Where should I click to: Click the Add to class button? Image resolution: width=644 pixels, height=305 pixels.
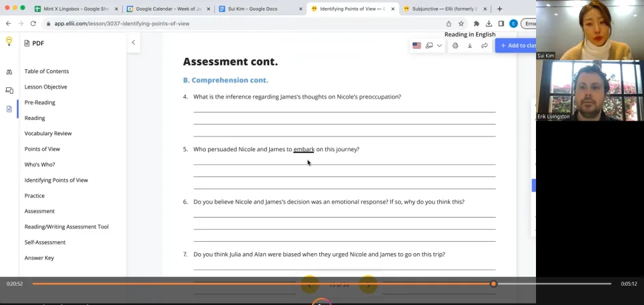(515, 45)
